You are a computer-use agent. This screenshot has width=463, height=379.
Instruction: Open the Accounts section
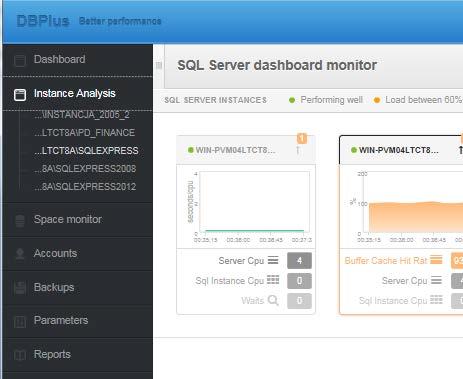click(x=55, y=253)
